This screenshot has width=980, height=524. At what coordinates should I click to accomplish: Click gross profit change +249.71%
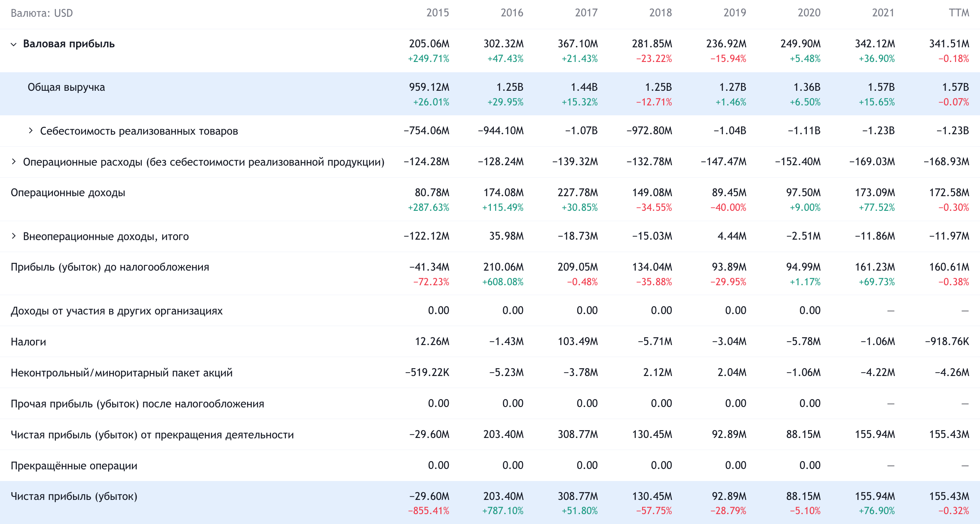(429, 59)
